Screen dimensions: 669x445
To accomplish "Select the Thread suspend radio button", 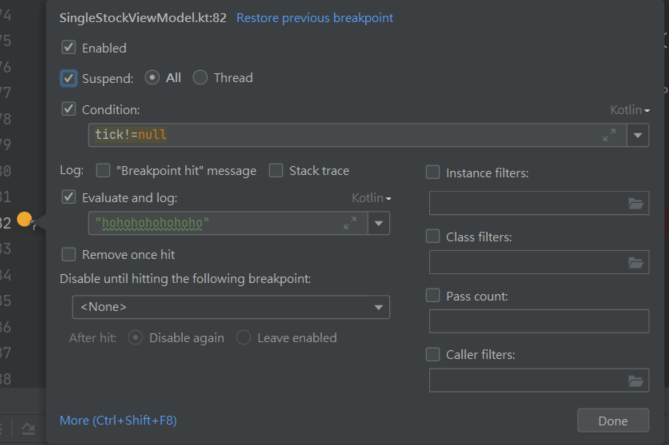I will pos(200,78).
